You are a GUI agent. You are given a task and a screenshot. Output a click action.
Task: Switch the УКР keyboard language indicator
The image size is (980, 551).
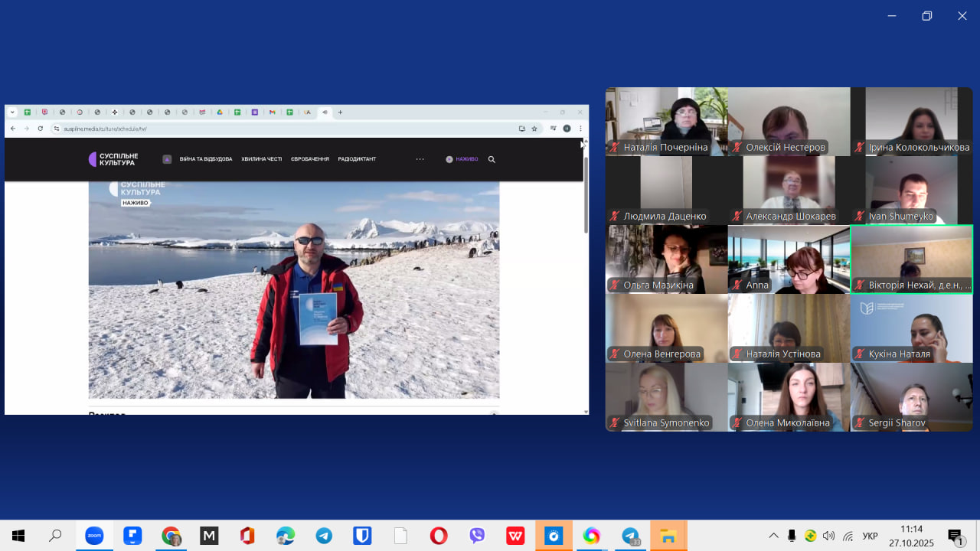pyautogui.click(x=870, y=536)
